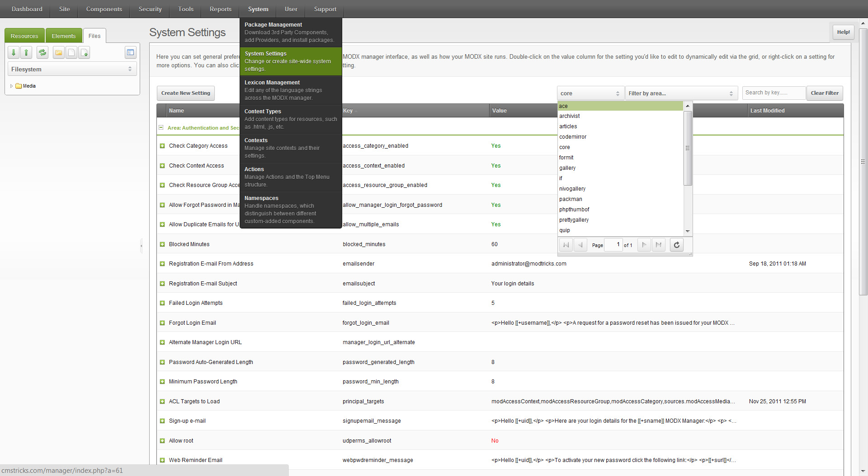This screenshot has width=868, height=476.
Task: Expand the Alternate Manager Login URL row
Action: tap(162, 342)
